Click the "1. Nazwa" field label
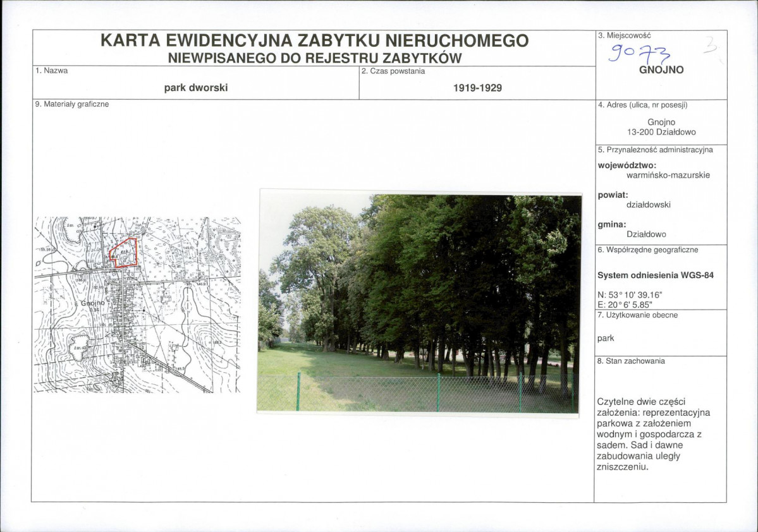This screenshot has height=532, width=758. tap(51, 71)
